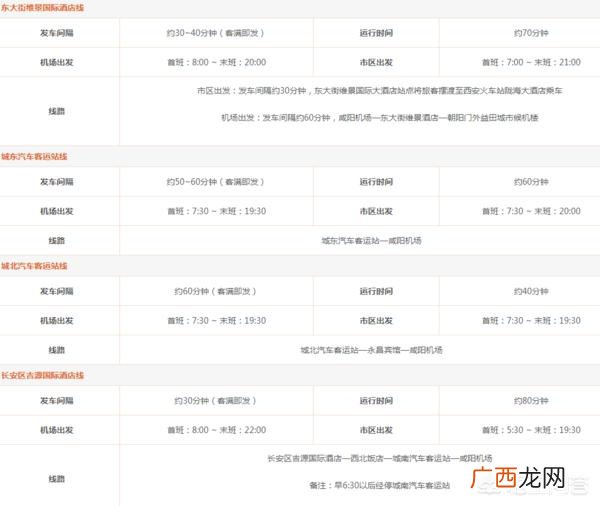Click '发车间隔' label in the 东大街维景国际酒店线 section
Viewport: 600px width, 506px height.
57,33
